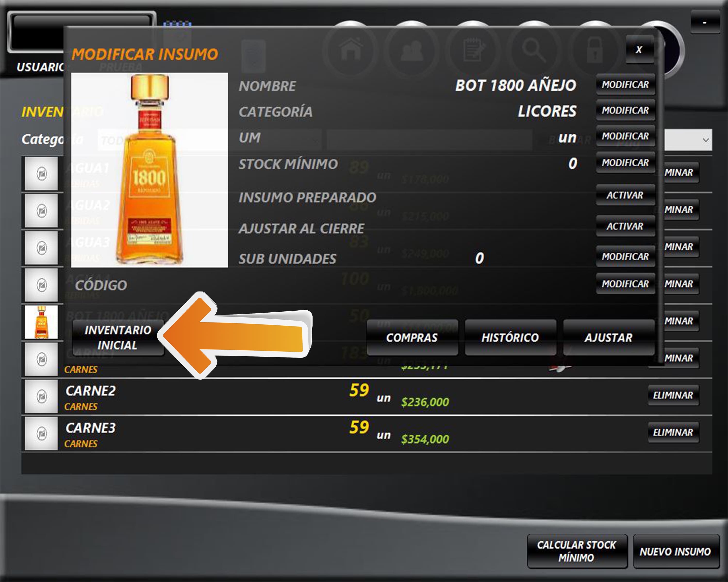
Task: Click the small tequila bottle thumbnail in list
Action: 41,322
